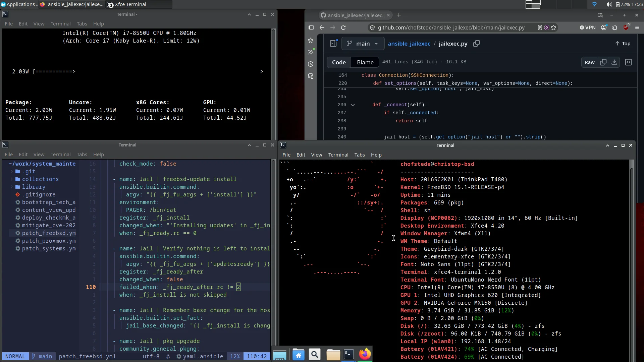Launch Firefox from the bottom dock
Image resolution: width=644 pixels, height=362 pixels.
click(365, 354)
